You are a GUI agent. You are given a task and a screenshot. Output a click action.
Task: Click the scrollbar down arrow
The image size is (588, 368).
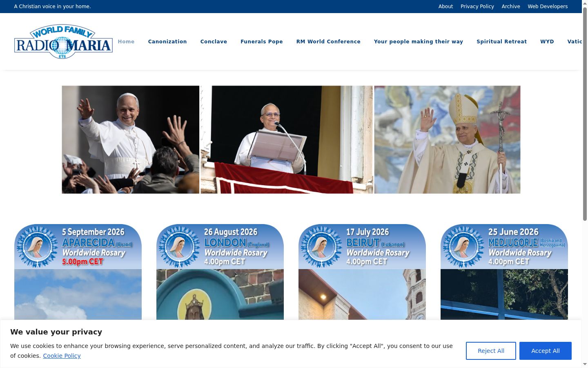pos(585,364)
